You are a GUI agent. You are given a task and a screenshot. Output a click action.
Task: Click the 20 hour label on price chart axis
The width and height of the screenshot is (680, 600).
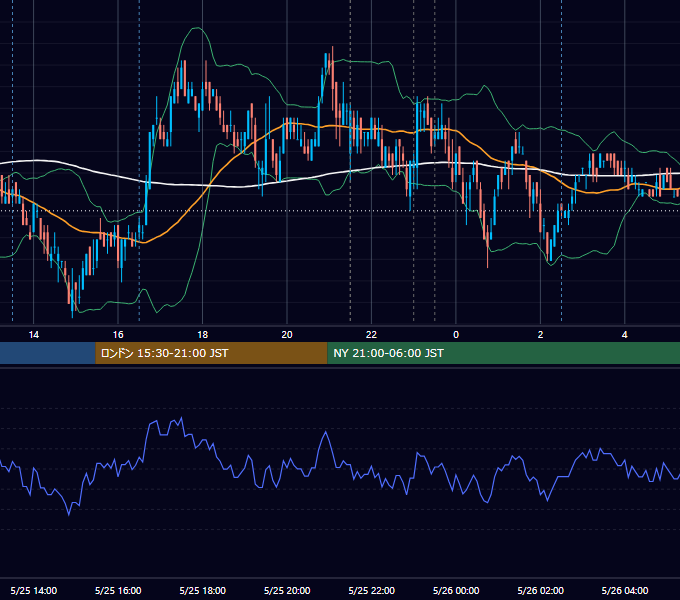(287, 335)
